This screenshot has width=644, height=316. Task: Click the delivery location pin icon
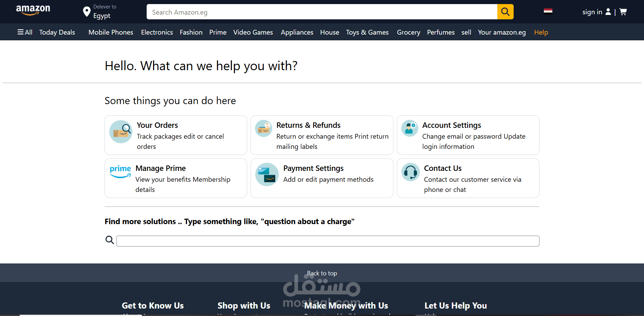[87, 12]
